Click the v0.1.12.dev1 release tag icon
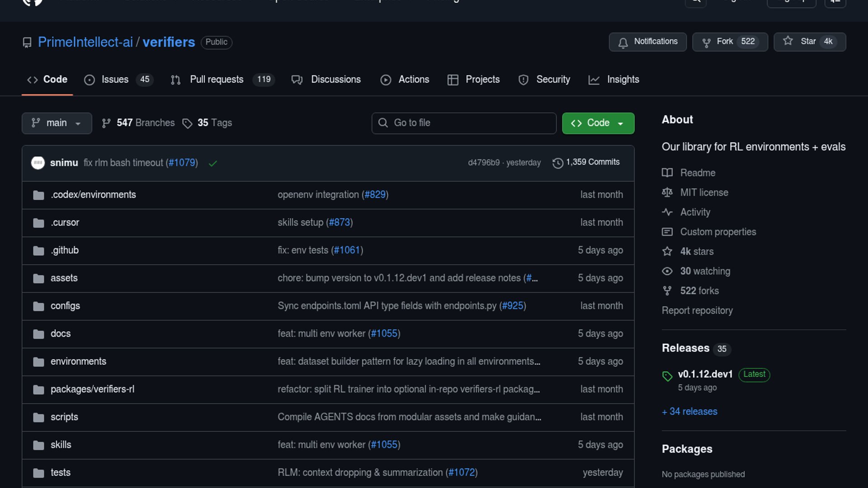The width and height of the screenshot is (868, 488). tap(667, 375)
